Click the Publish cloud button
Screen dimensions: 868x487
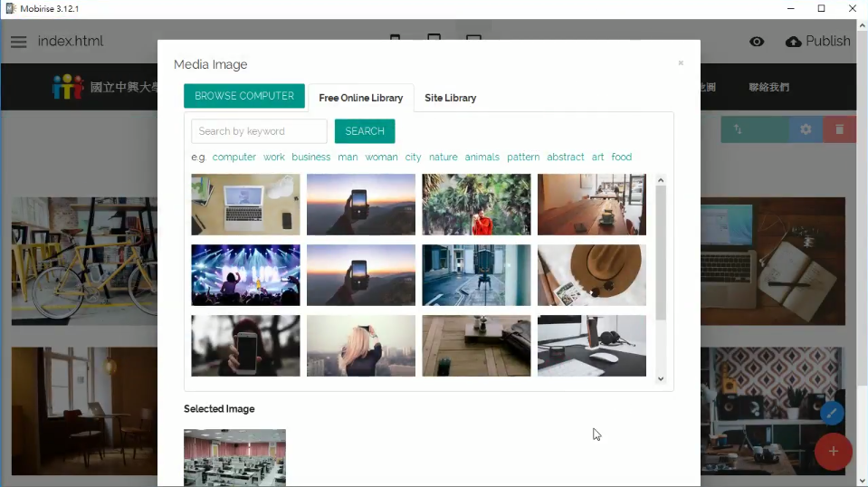(x=818, y=42)
